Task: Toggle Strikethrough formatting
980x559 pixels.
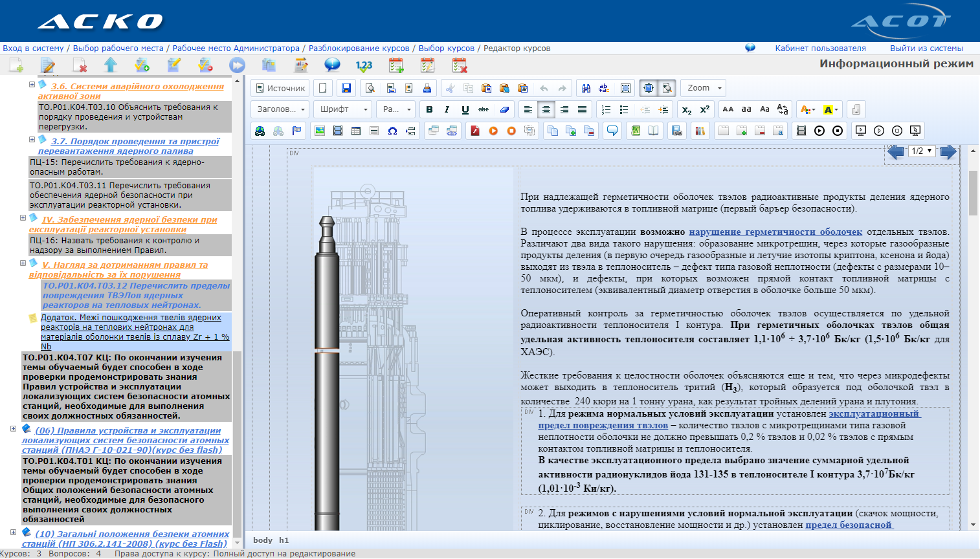Action: tap(484, 109)
